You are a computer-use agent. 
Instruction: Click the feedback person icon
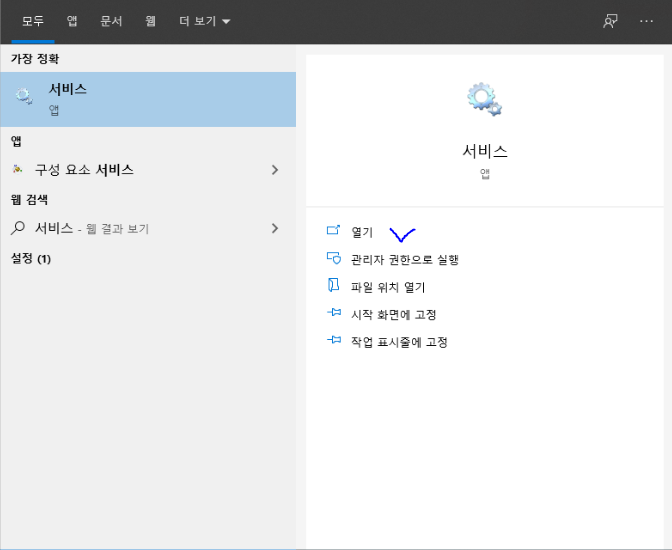coord(610,21)
